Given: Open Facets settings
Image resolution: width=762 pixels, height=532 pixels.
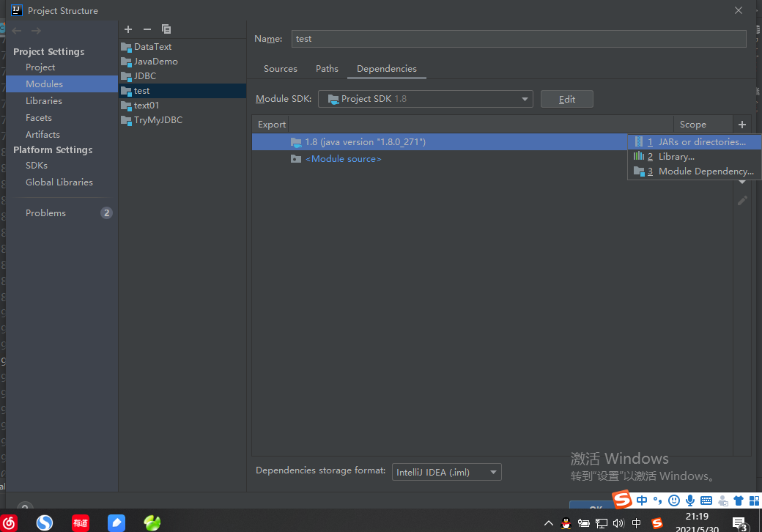Looking at the screenshot, I should (39, 117).
